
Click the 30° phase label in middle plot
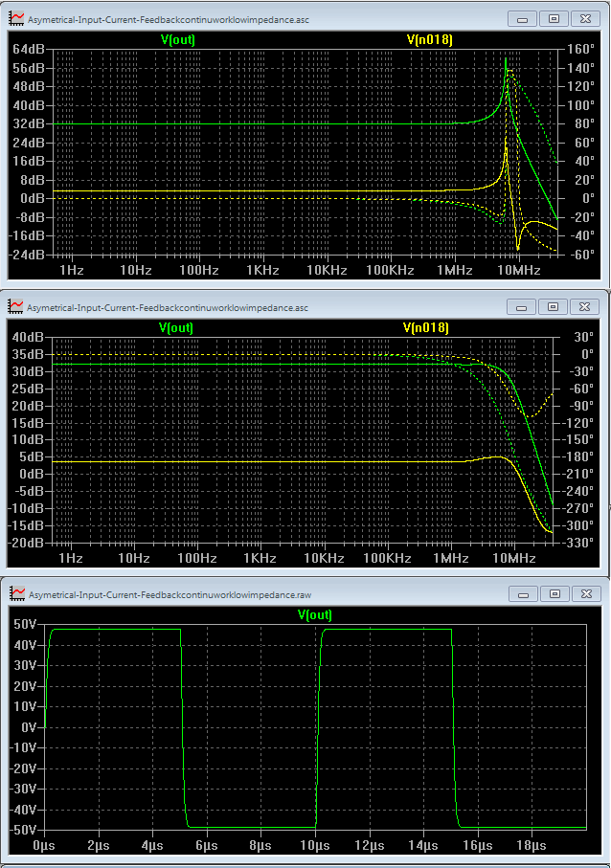coord(584,337)
